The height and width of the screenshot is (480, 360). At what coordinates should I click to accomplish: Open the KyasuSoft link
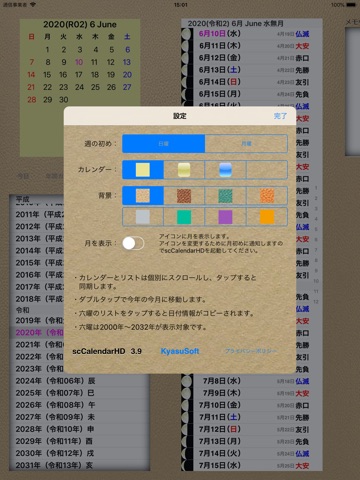point(180,351)
